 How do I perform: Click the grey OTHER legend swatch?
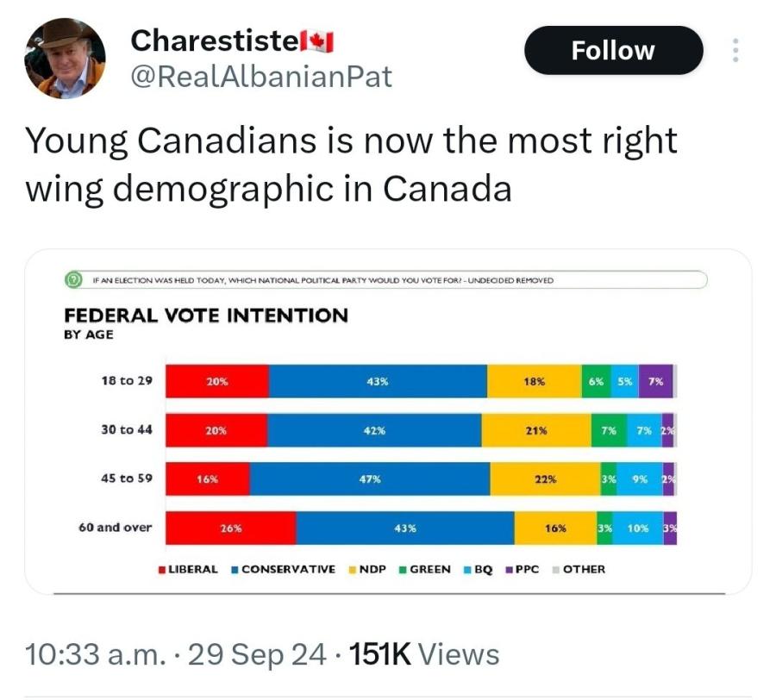pos(556,570)
